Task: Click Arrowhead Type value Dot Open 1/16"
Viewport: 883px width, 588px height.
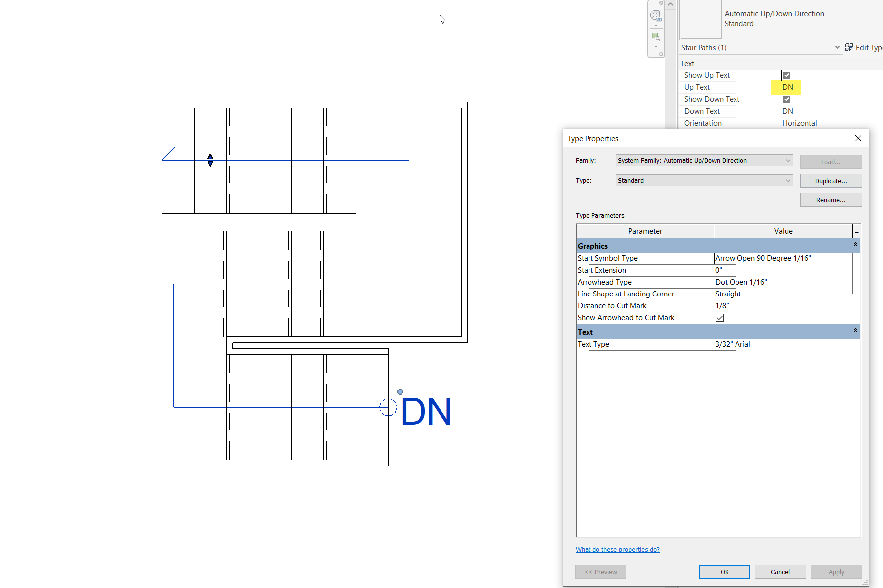Action: pyautogui.click(x=783, y=282)
